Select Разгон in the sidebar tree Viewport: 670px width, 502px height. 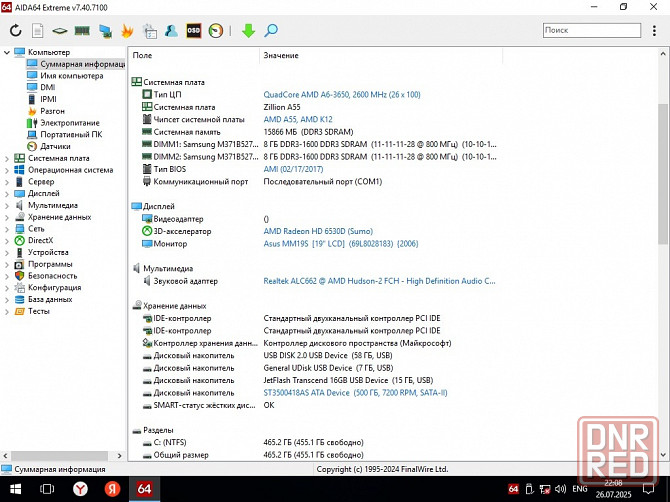53,111
